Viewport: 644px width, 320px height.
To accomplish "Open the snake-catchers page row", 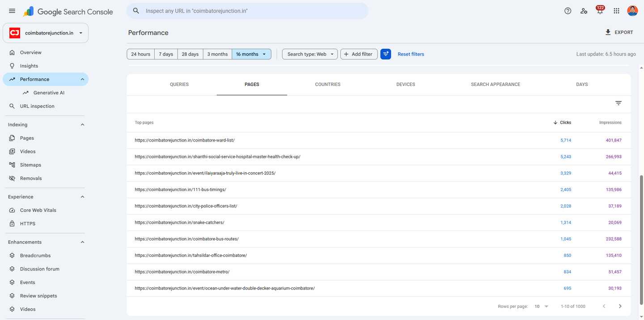I will coord(379,222).
